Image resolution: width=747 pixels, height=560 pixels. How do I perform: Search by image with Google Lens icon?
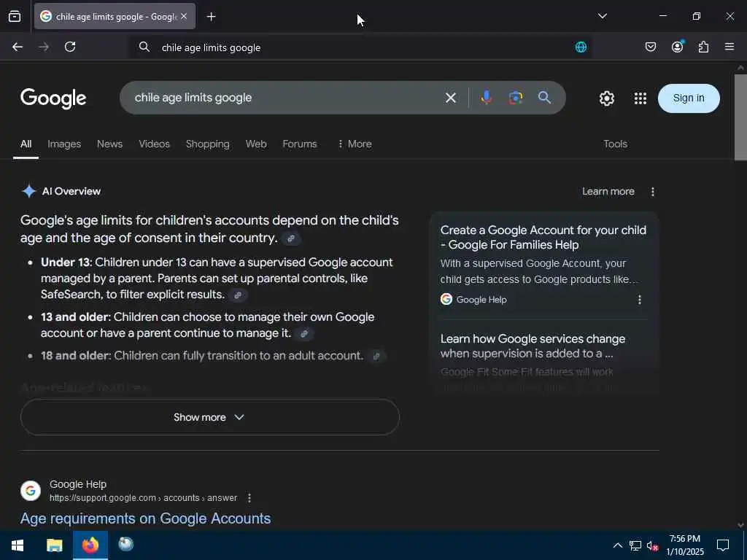(x=516, y=98)
